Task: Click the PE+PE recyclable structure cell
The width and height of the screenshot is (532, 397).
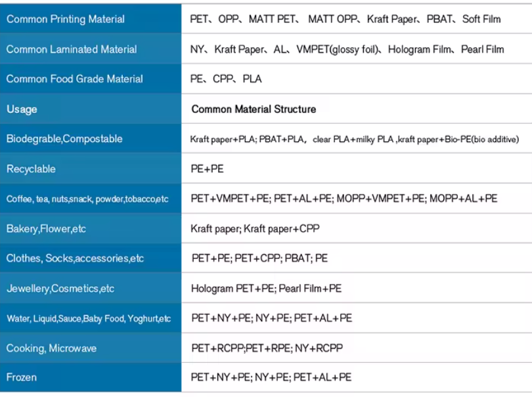Action: tap(207, 169)
